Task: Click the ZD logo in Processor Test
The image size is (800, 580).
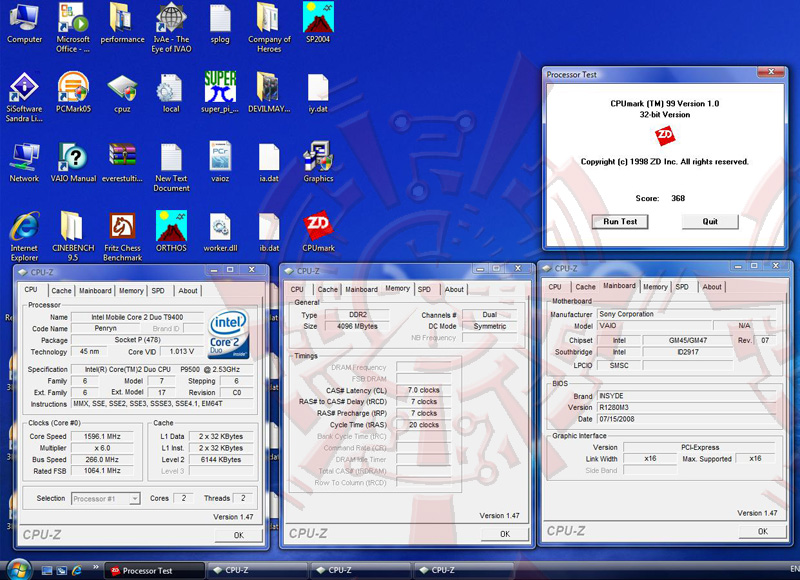Action: pos(665,135)
